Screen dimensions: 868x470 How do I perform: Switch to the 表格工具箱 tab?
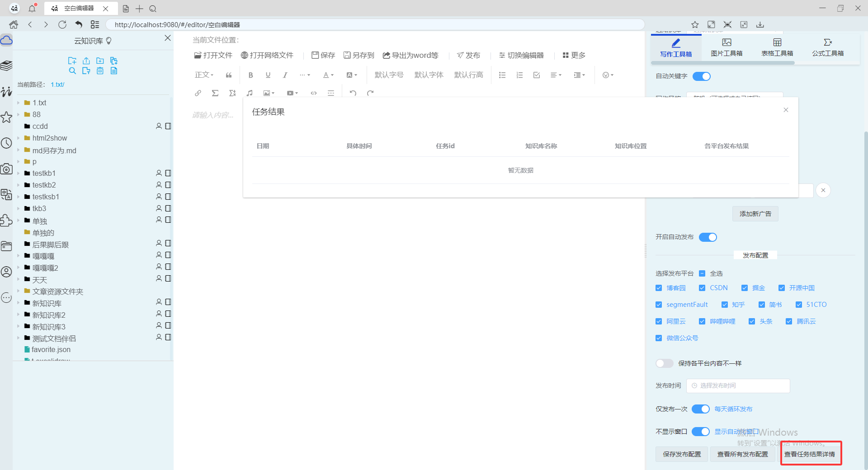tap(776, 47)
